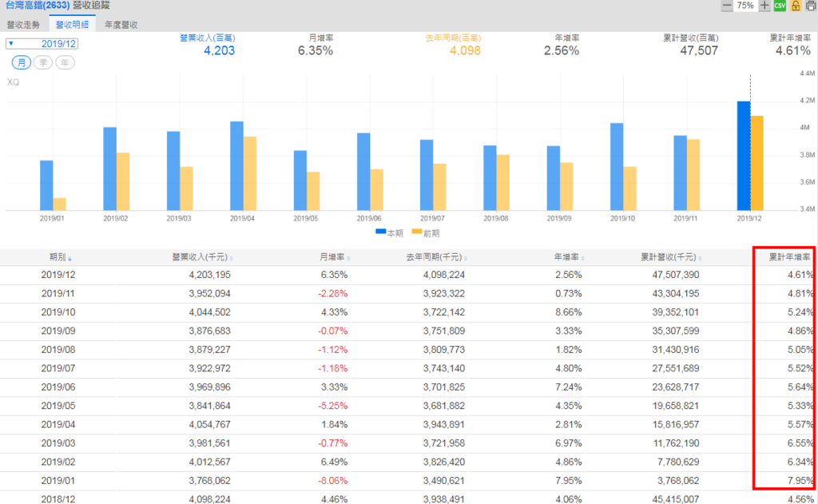Select the 2019/03 table row period
Image resolution: width=818 pixels, height=504 pixels.
(58, 443)
